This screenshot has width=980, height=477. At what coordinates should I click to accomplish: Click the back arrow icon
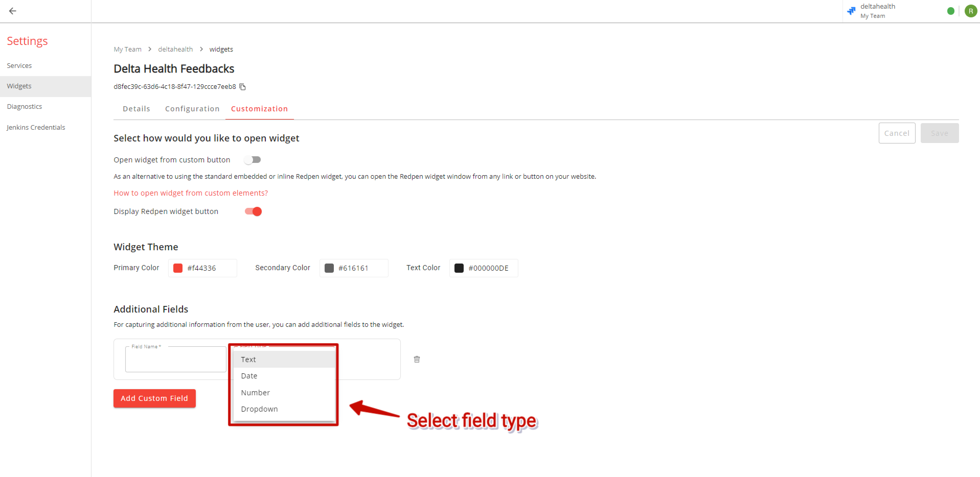coord(13,11)
